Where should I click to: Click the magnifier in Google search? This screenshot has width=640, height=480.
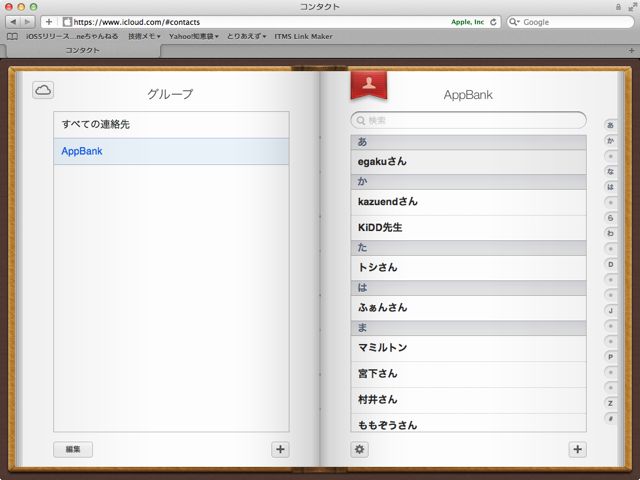click(x=514, y=22)
